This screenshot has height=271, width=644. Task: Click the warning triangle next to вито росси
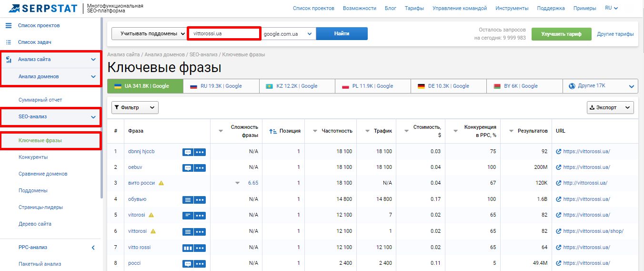[x=161, y=183]
